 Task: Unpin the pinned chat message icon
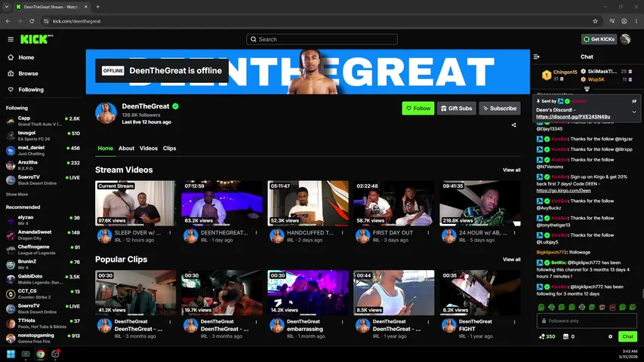(x=634, y=101)
